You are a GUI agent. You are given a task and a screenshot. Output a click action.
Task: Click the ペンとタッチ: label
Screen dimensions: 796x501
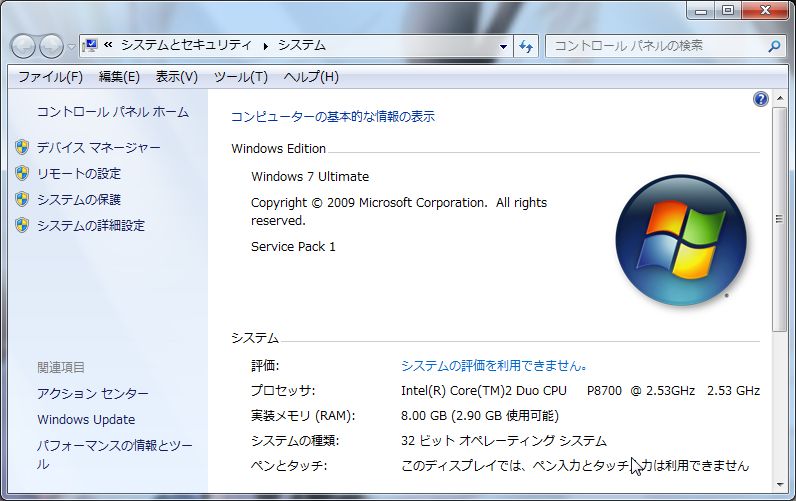pyautogui.click(x=289, y=465)
